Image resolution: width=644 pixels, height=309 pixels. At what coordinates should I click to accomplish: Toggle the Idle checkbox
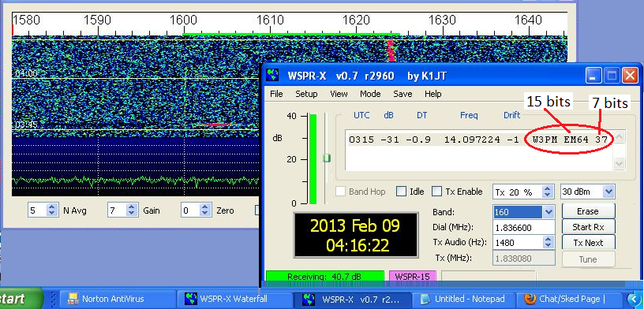point(401,192)
